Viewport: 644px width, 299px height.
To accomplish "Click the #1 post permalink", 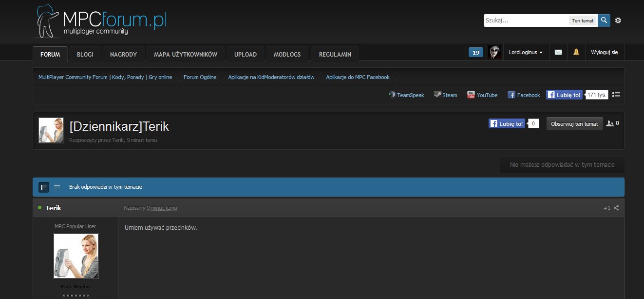I will pos(606,208).
